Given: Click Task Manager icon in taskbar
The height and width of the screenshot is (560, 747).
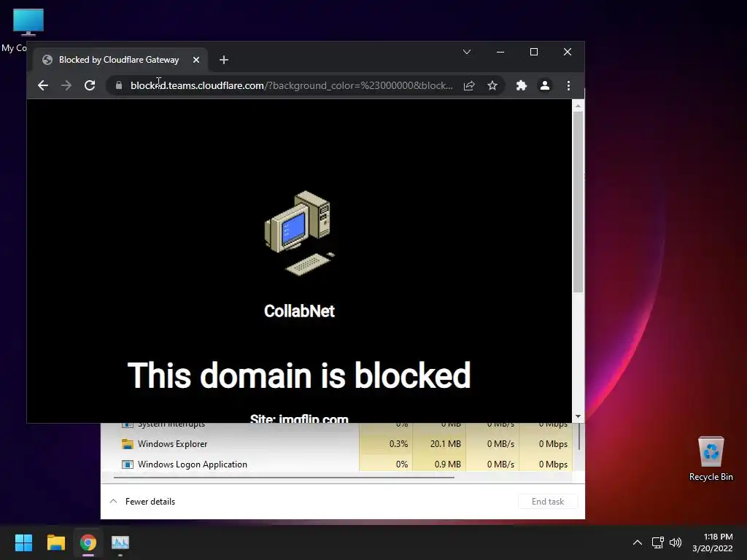Looking at the screenshot, I should (x=120, y=542).
